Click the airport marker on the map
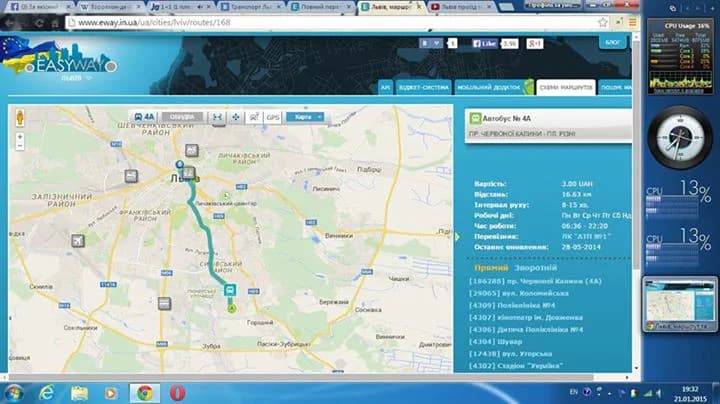720x404 pixels. click(78, 241)
